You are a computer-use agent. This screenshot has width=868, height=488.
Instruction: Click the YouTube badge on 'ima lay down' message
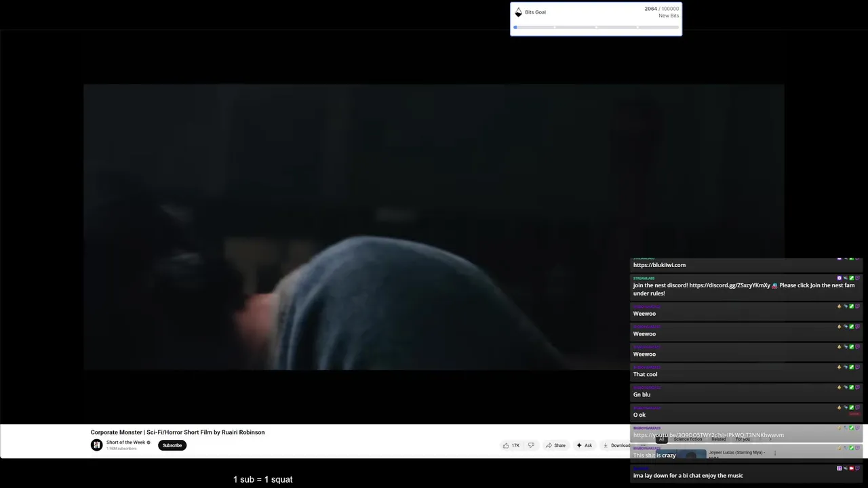[x=852, y=468]
